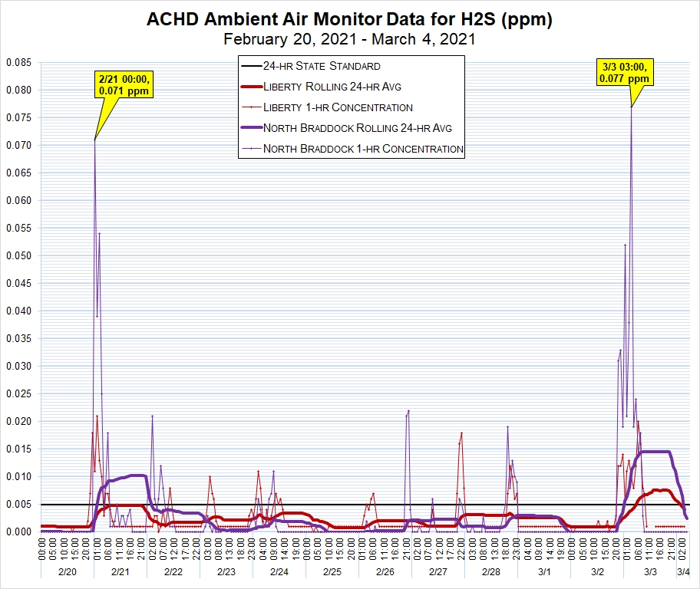Select the yellow '2/21 00:00, 0.071 ppm' callout
Image resolution: width=700 pixels, height=589 pixels.
click(123, 84)
